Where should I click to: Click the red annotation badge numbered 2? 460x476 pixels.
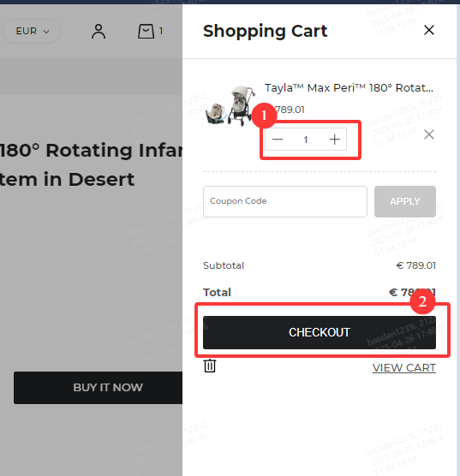click(x=422, y=301)
